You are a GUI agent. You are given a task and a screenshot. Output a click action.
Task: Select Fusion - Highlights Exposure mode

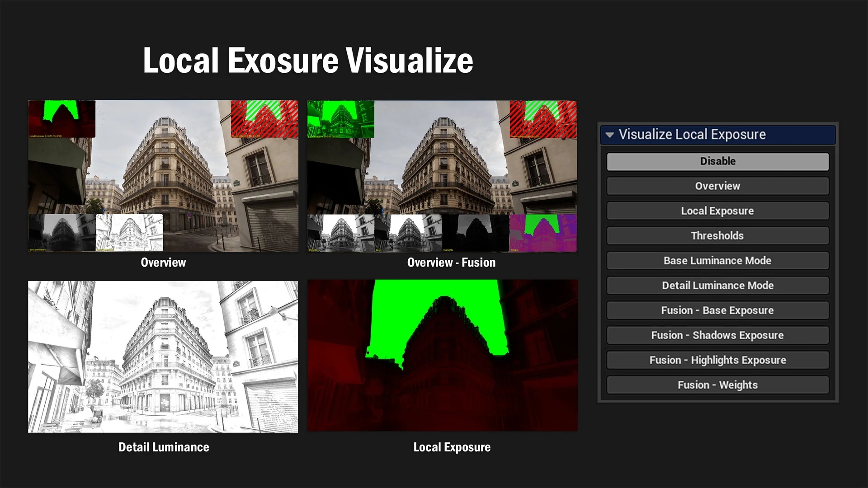717,360
